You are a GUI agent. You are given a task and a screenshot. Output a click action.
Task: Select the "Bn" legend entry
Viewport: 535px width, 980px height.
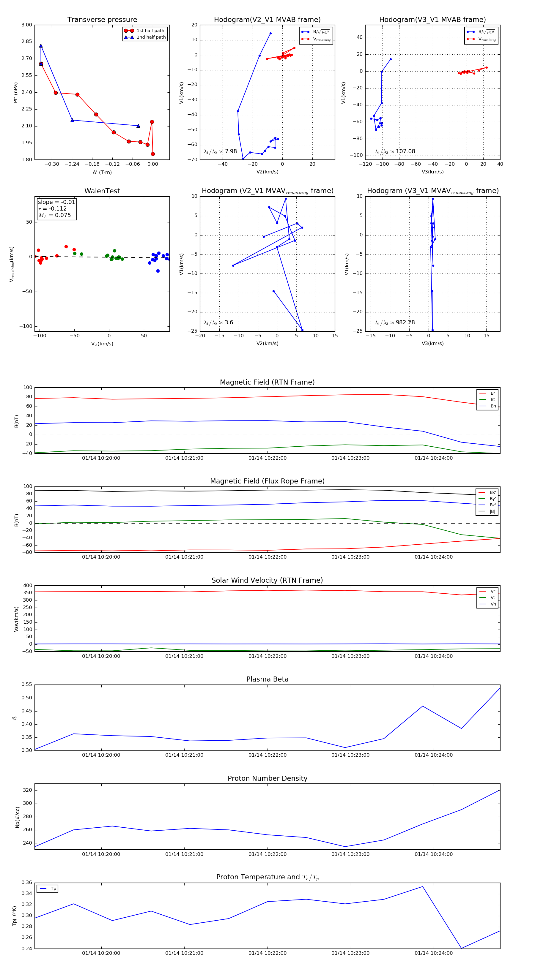click(488, 406)
